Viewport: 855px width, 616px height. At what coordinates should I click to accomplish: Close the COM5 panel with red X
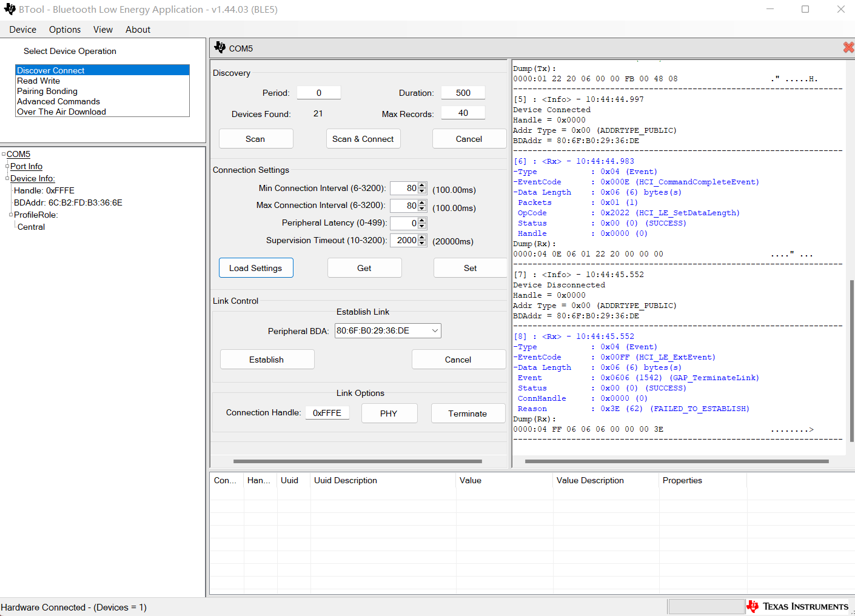pyautogui.click(x=848, y=47)
